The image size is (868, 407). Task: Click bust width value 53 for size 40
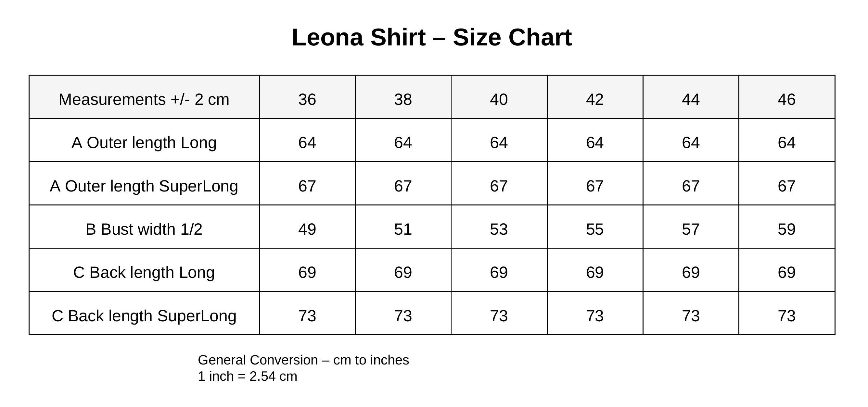pos(499,229)
